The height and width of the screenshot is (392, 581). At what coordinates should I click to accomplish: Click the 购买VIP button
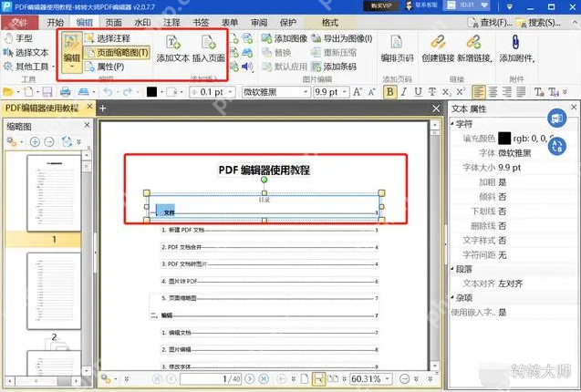(x=381, y=6)
